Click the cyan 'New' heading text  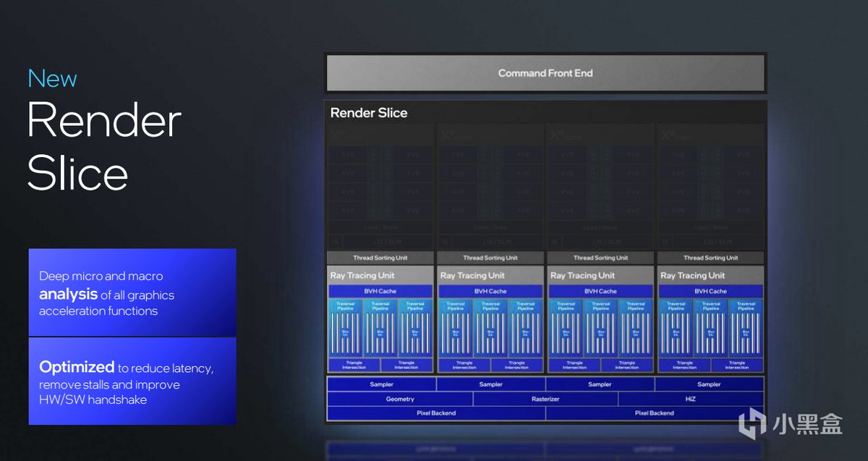(52, 79)
